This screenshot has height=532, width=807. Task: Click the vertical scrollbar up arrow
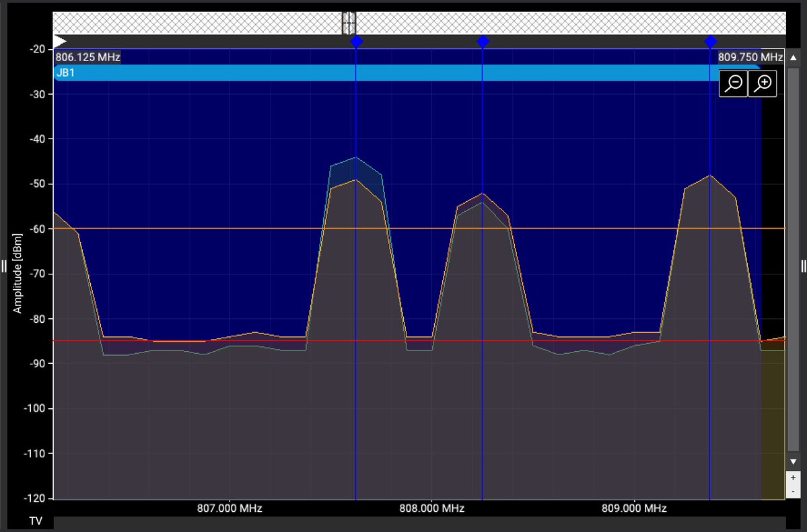pyautogui.click(x=793, y=58)
